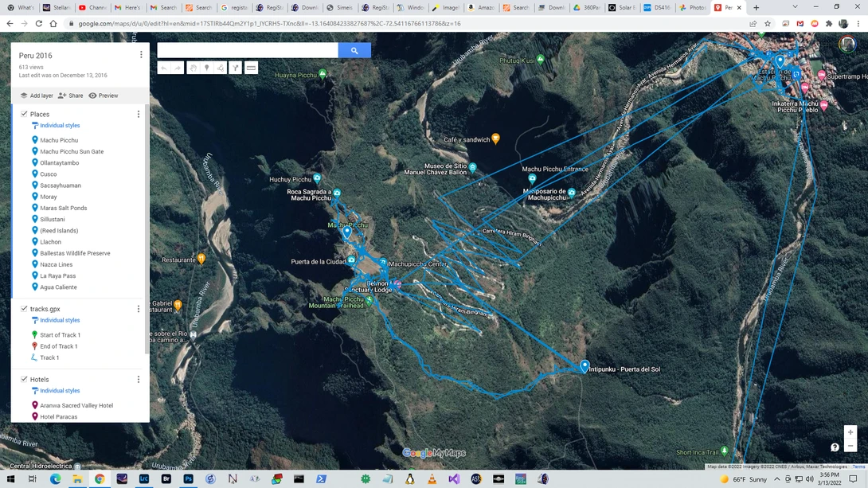
Task: Select the Add marker tool
Action: (x=206, y=68)
